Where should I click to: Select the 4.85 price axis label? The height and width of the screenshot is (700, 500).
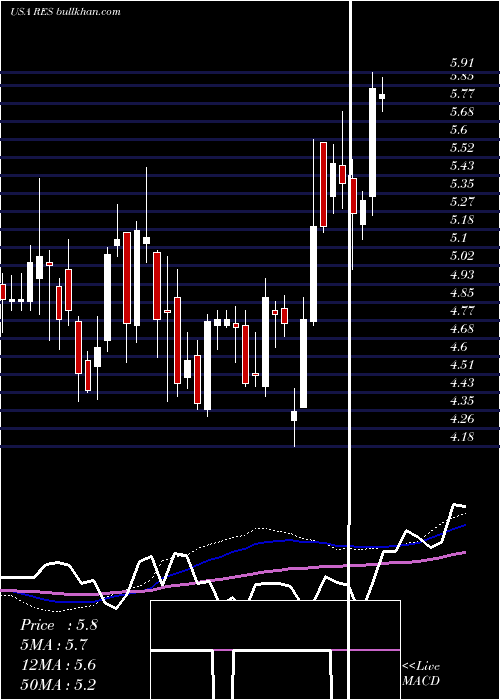click(x=462, y=293)
